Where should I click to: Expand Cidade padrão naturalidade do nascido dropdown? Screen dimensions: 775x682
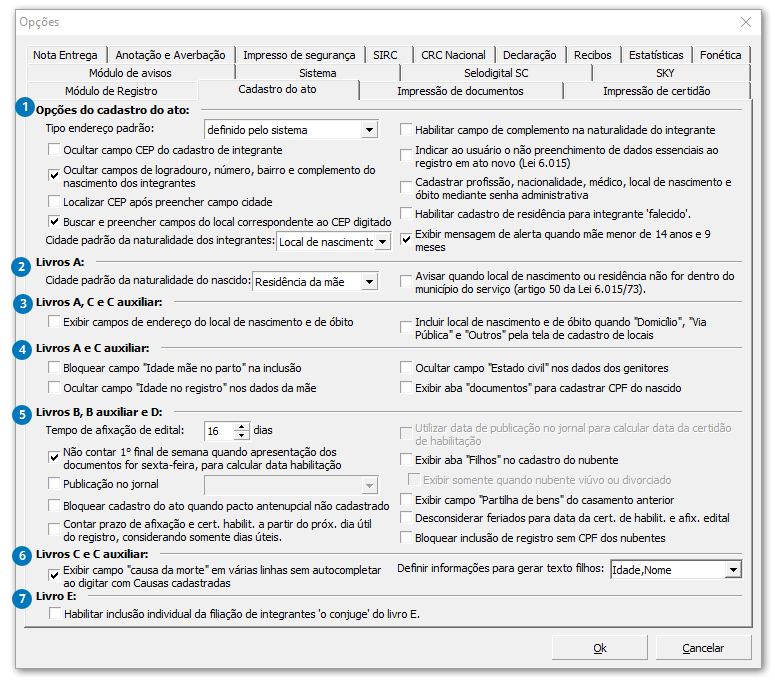pyautogui.click(x=369, y=282)
